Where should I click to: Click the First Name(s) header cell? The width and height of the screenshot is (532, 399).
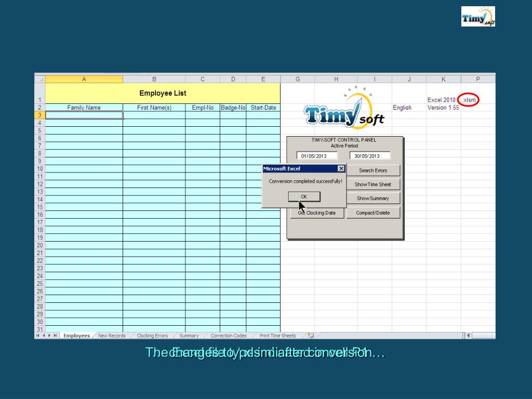click(x=154, y=108)
